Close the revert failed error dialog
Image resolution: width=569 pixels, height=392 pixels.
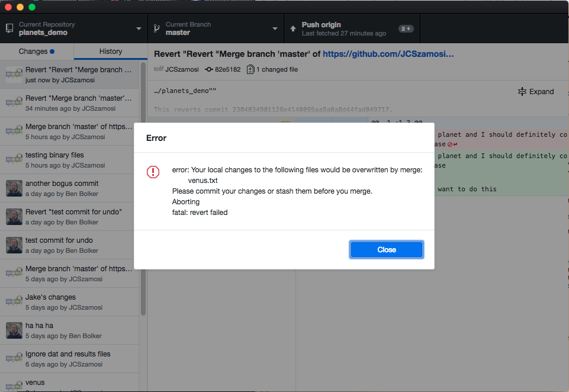pyautogui.click(x=386, y=249)
